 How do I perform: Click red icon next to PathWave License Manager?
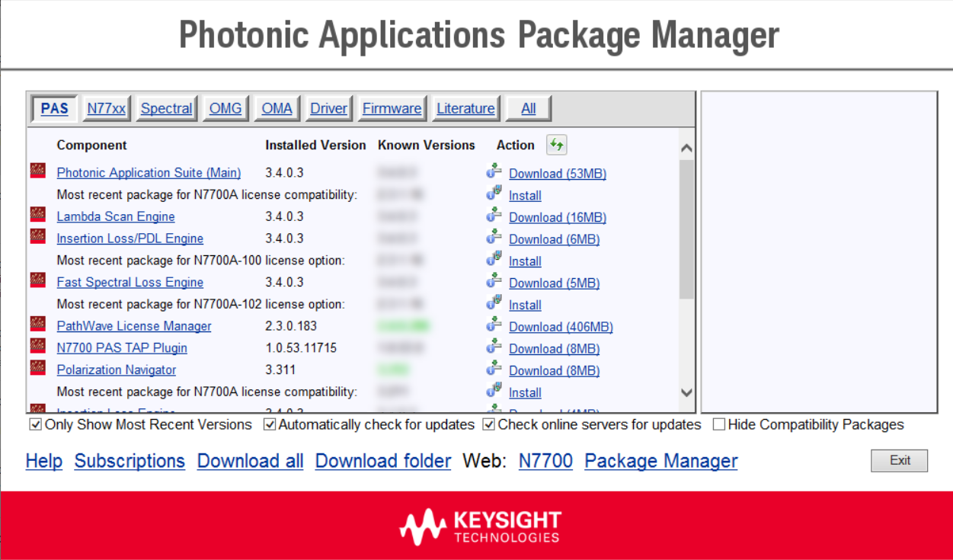point(37,324)
